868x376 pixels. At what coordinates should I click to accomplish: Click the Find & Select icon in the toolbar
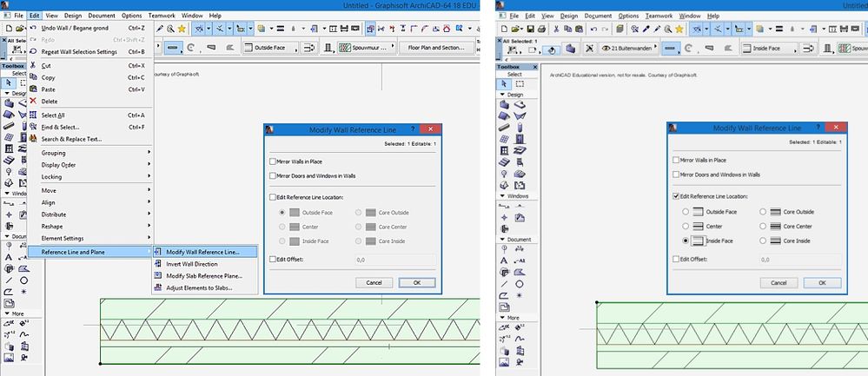click(x=633, y=29)
